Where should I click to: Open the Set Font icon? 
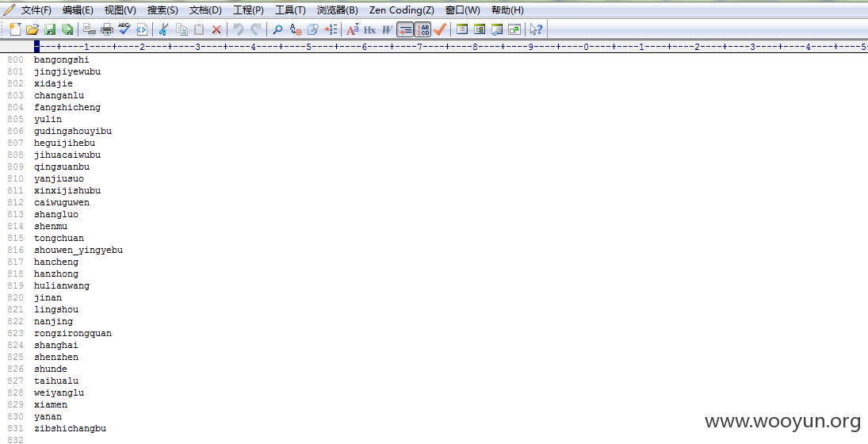click(x=353, y=29)
